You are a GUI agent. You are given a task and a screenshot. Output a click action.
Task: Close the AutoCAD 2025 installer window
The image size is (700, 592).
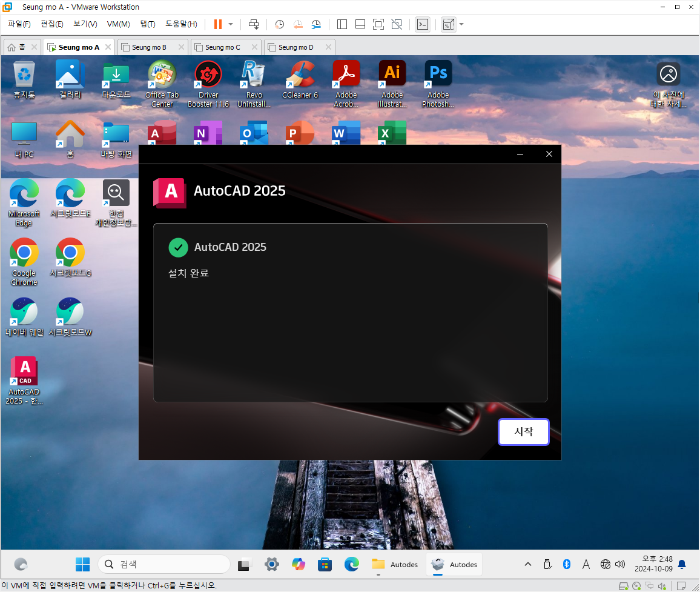click(x=549, y=154)
